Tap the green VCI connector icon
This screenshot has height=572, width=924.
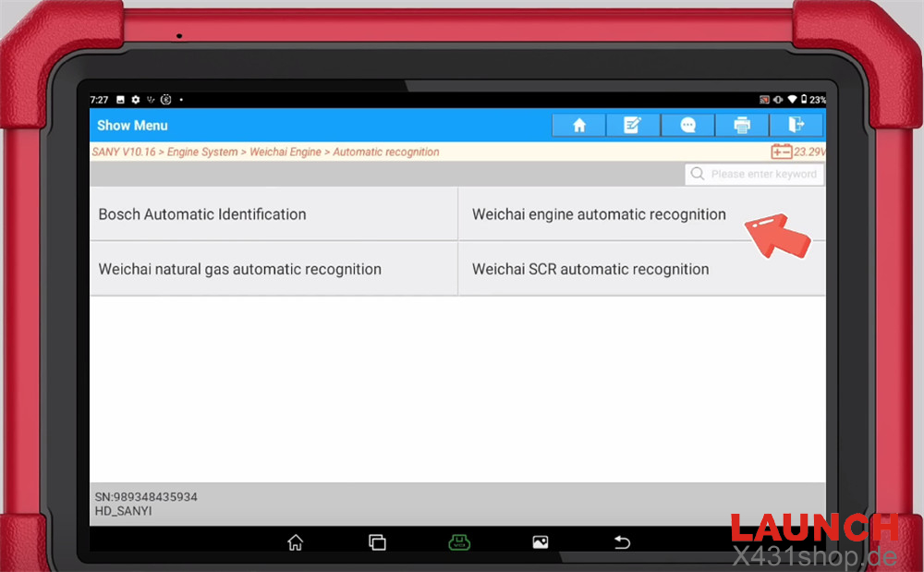coord(459,542)
